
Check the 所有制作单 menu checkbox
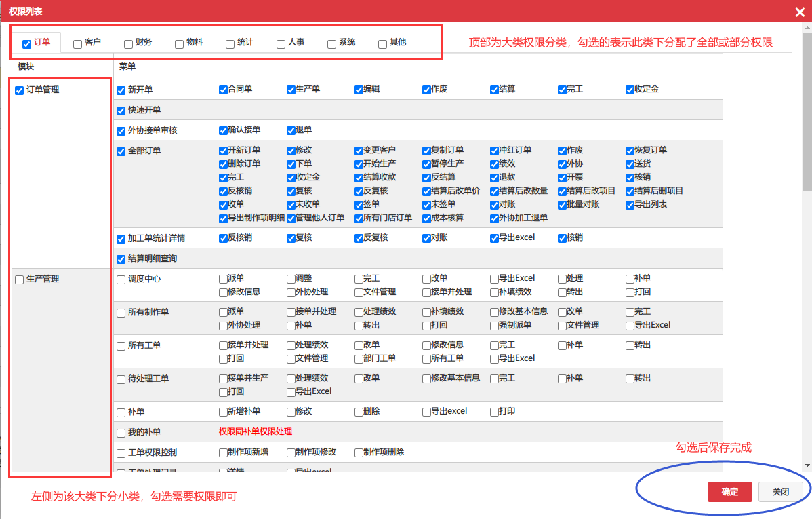[x=121, y=313]
